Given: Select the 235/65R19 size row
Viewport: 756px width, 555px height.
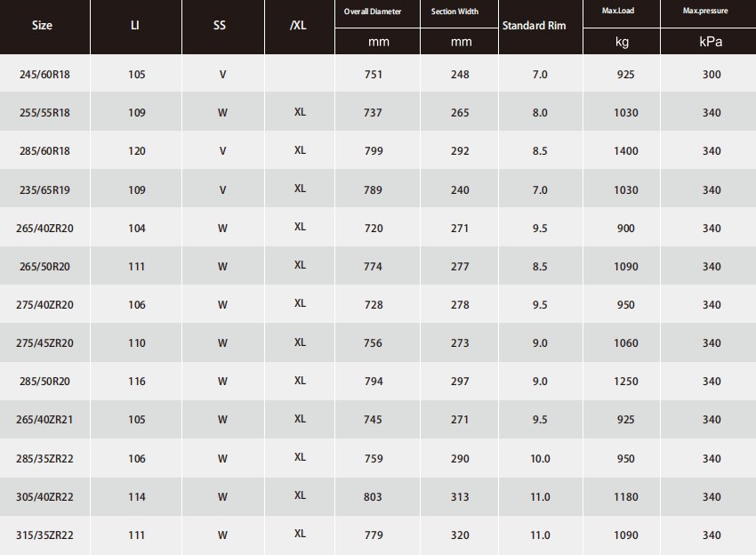Looking at the screenshot, I should tap(44, 189).
